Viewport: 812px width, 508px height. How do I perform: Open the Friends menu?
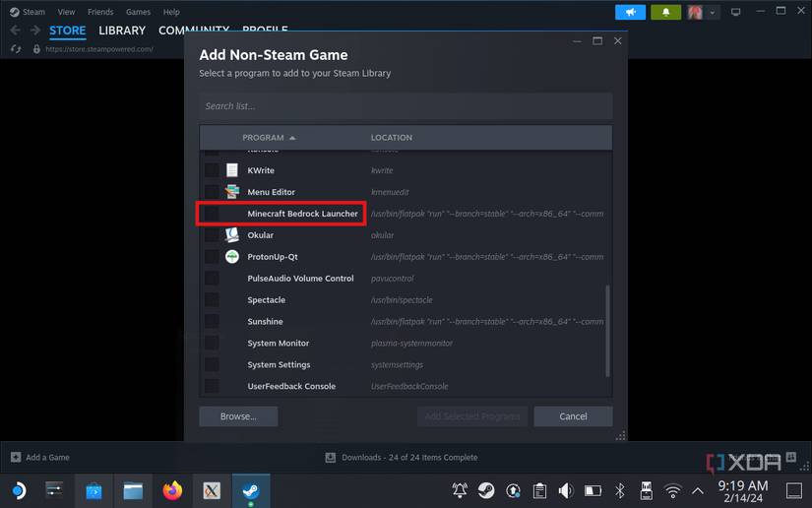tap(100, 12)
